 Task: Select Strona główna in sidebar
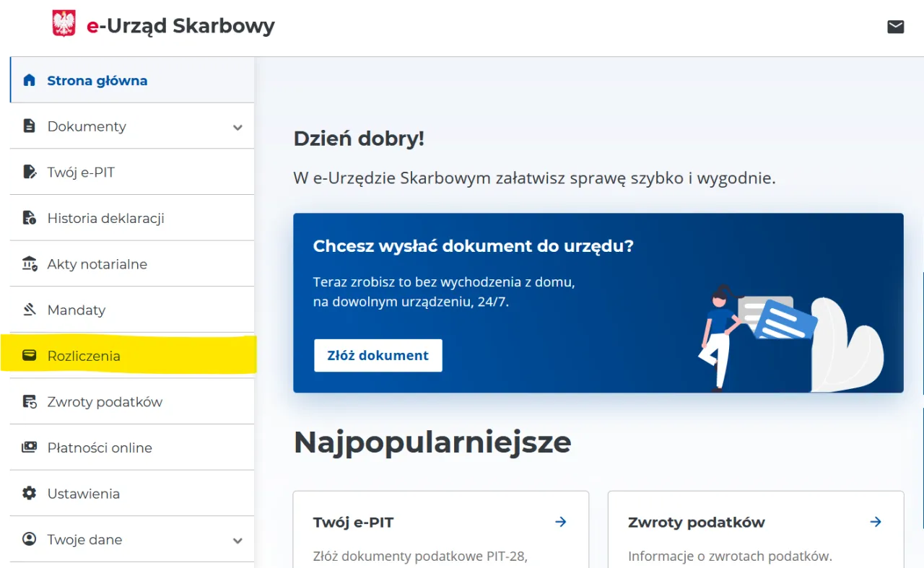97,81
